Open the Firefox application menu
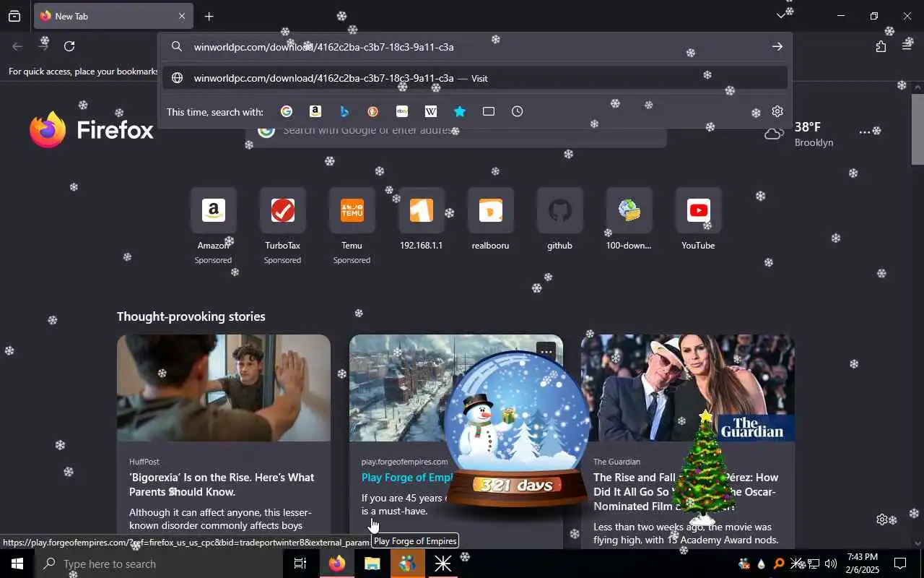 pos(907,46)
